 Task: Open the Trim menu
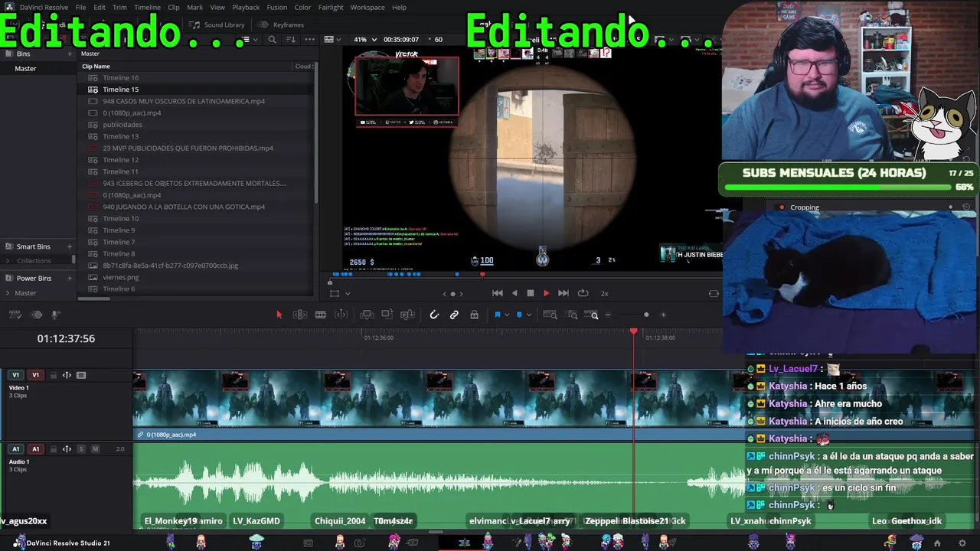click(x=119, y=7)
